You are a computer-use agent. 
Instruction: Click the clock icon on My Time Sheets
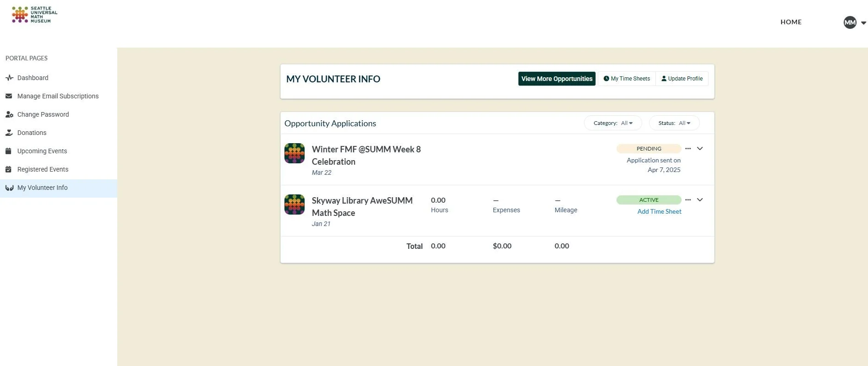pos(606,79)
